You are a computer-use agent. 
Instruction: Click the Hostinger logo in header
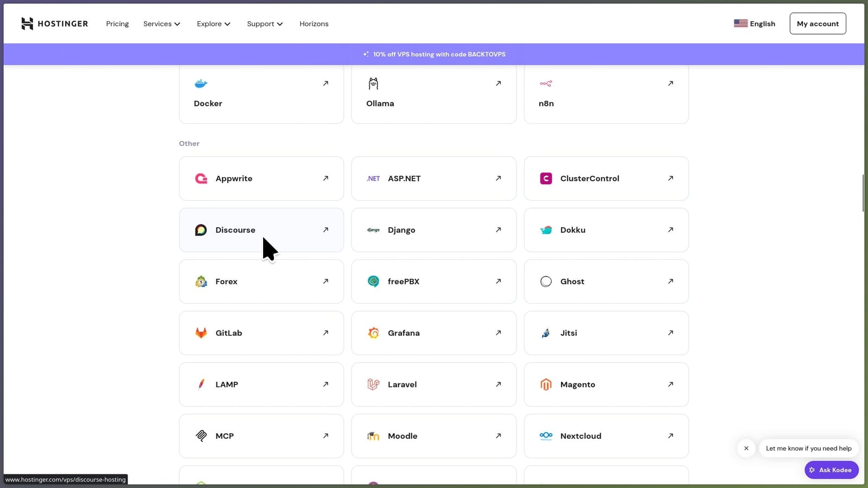(54, 24)
